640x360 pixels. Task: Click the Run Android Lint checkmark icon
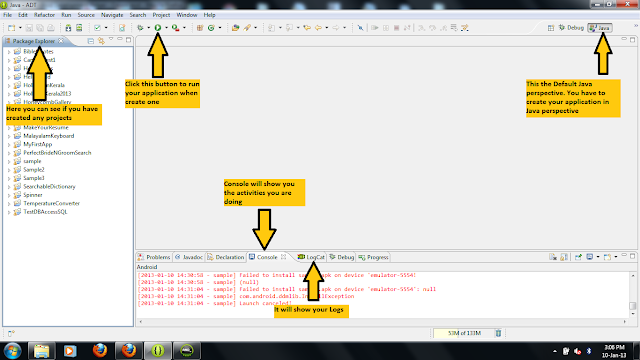97,28
